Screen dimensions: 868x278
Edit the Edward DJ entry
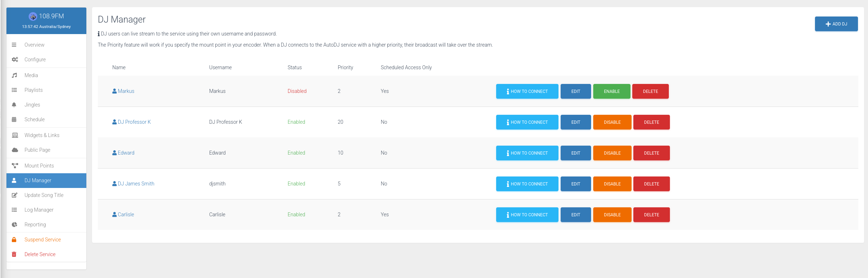click(575, 153)
